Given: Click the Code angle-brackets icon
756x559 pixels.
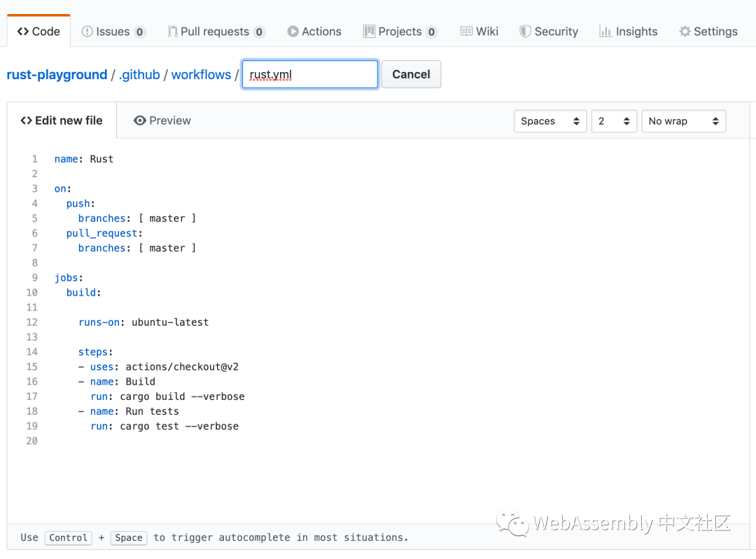Looking at the screenshot, I should 22,32.
